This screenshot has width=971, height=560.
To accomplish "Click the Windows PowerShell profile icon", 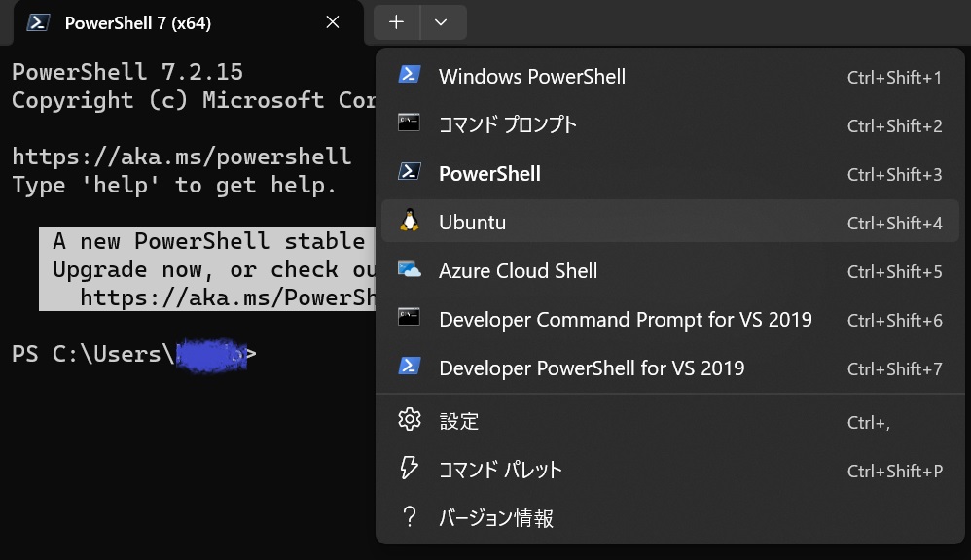I will click(x=409, y=76).
